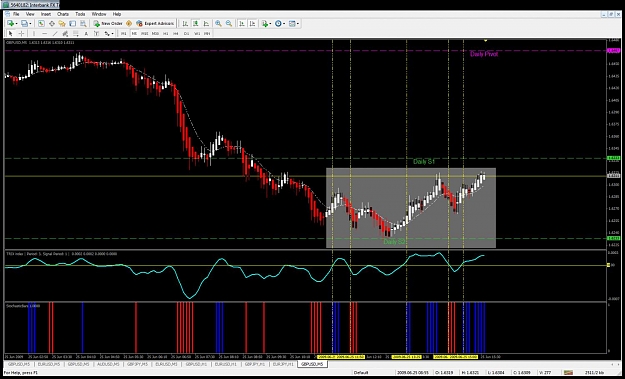Switch chart to Candlesticks mode
The height and width of the screenshot is (379, 625).
pyautogui.click(x=196, y=24)
